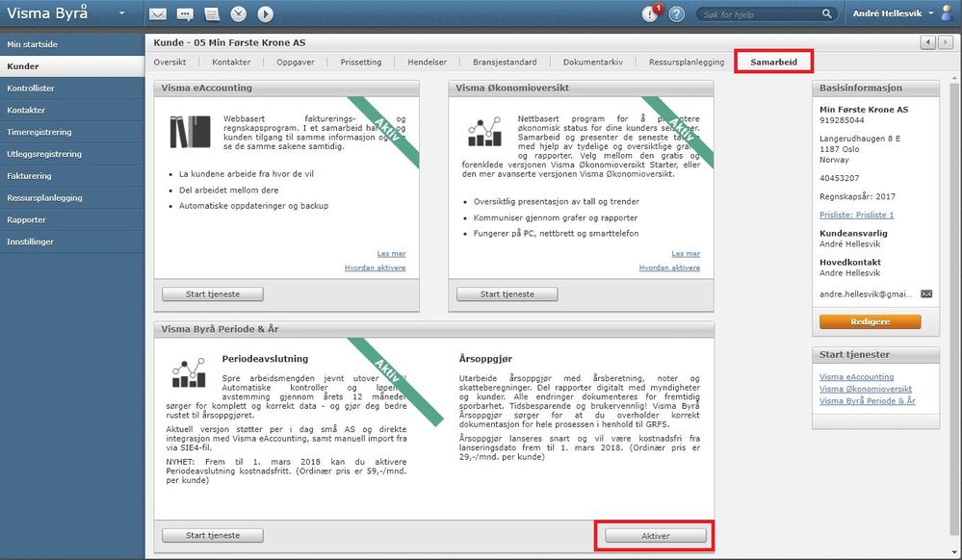Click the search magnifier icon
The height and width of the screenshot is (560, 962).
click(x=827, y=13)
